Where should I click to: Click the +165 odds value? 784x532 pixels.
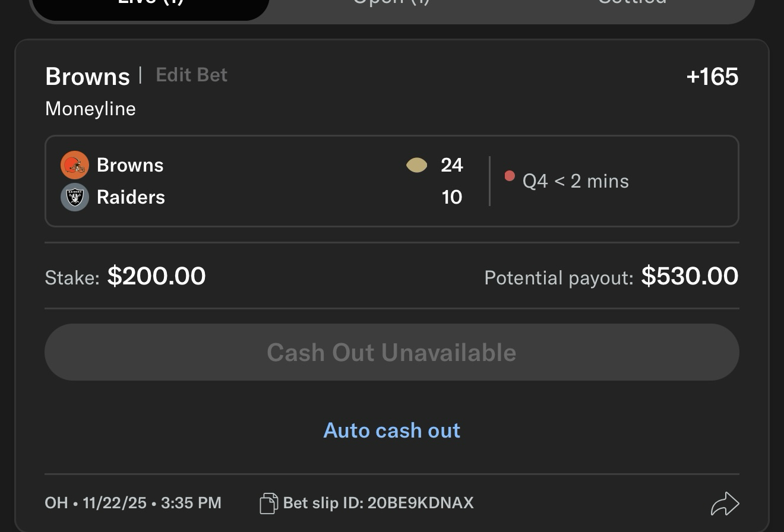pyautogui.click(x=712, y=77)
